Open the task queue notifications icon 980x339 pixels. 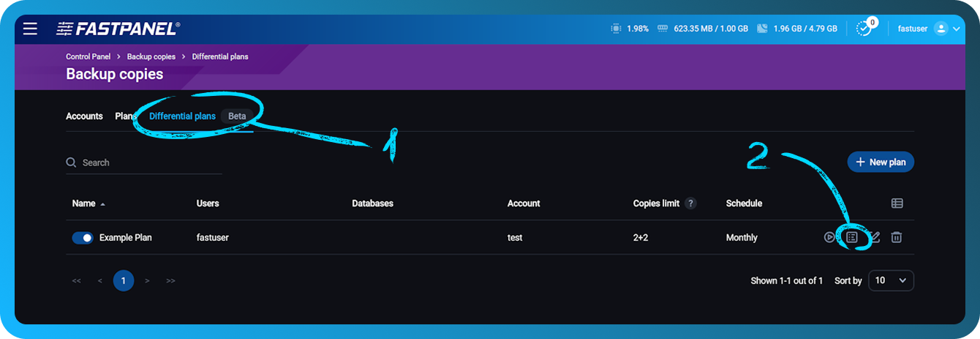pyautogui.click(x=864, y=29)
